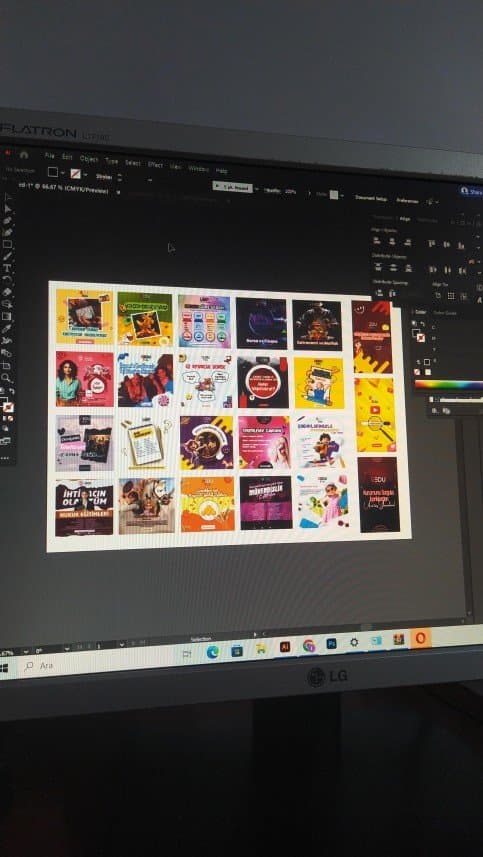Open the stroke color dropdown in control bar

(x=85, y=174)
